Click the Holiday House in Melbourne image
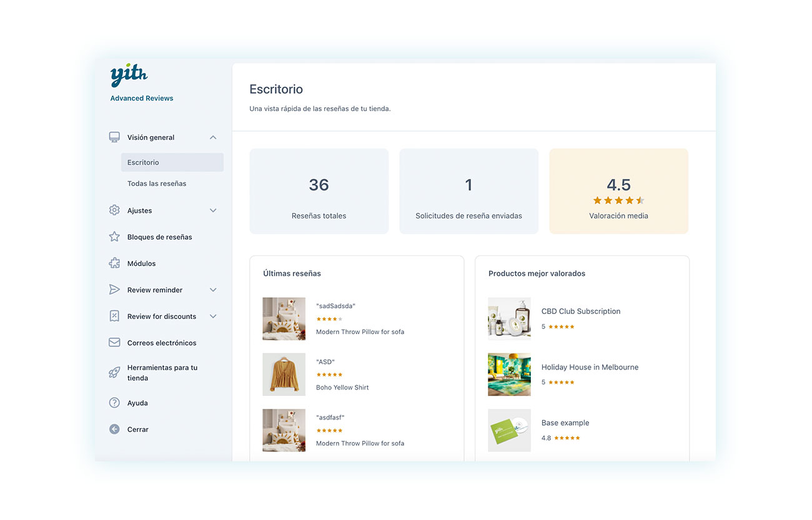The height and width of the screenshot is (520, 812). coord(509,375)
